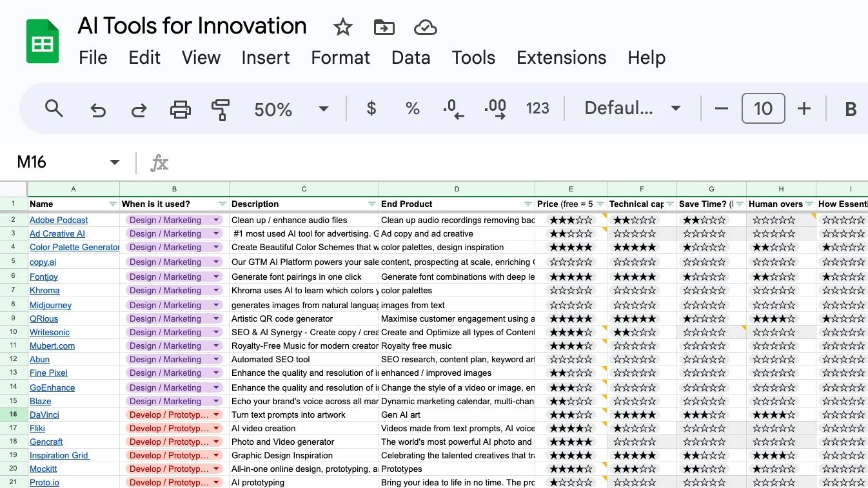Set Human overs star rating for QRious
Image resolution: width=868 pixels, height=488 pixels.
pyautogui.click(x=773, y=318)
